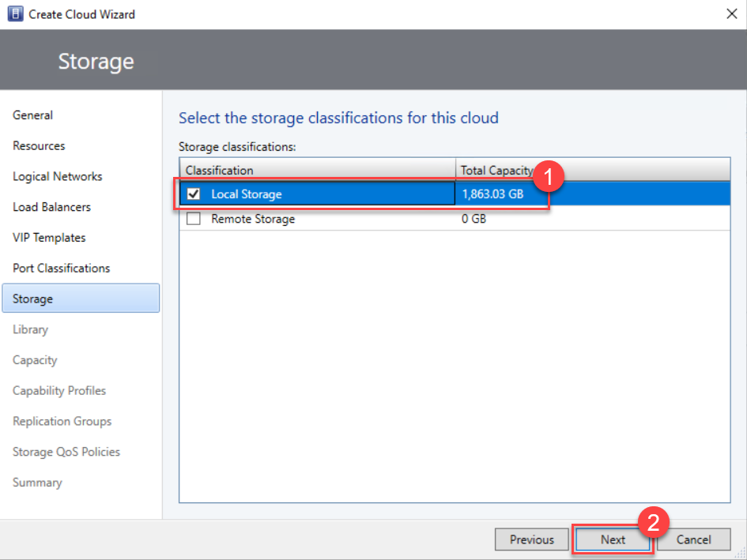Switch to the Resources step

(38, 145)
